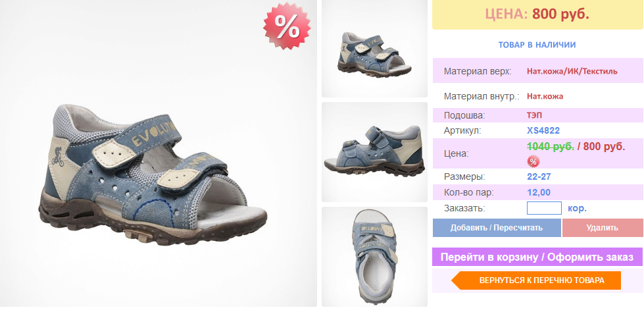Click the ТОВАР В НАЛИЧИИ text
This screenshot has width=644, height=318.
point(537,45)
